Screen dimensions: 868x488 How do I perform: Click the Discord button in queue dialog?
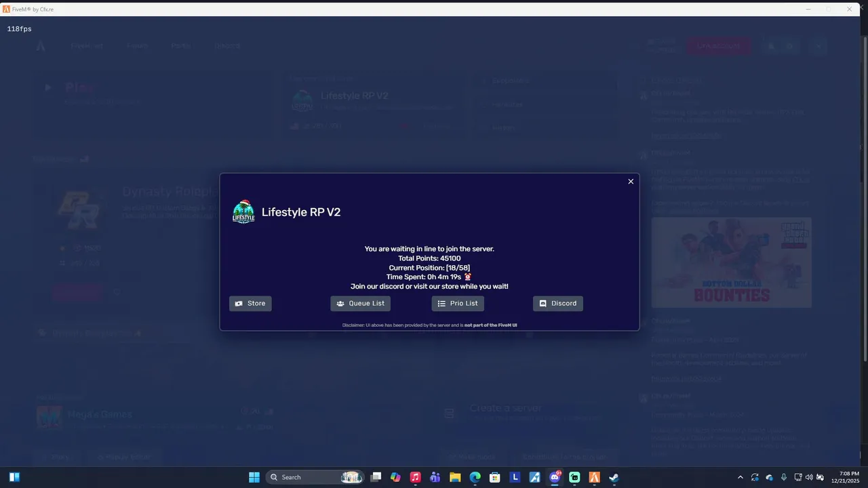coord(557,304)
